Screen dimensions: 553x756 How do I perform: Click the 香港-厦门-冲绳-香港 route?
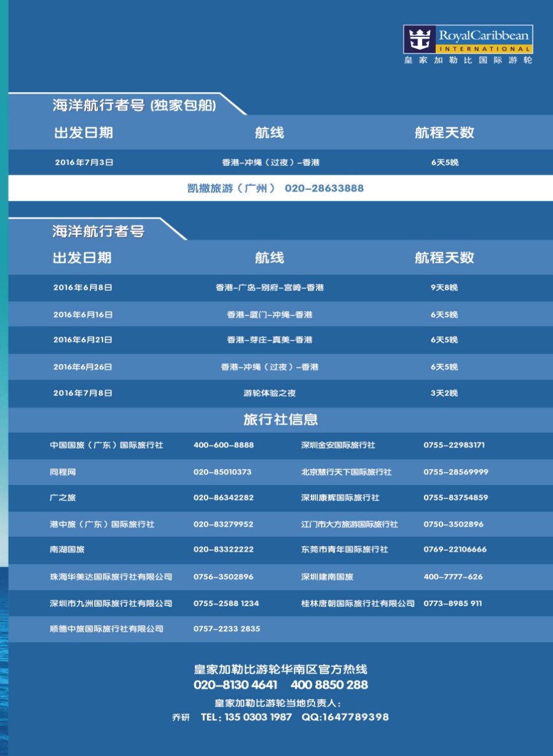point(270,315)
